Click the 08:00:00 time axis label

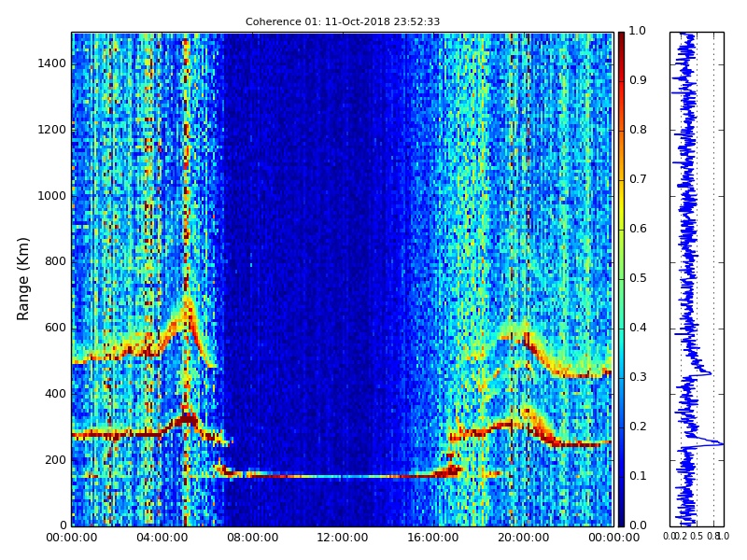click(252, 538)
